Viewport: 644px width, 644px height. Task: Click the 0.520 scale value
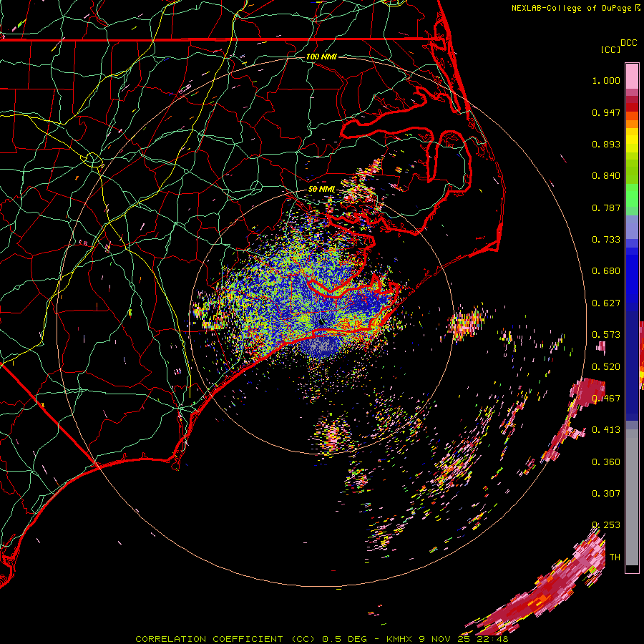tap(606, 367)
